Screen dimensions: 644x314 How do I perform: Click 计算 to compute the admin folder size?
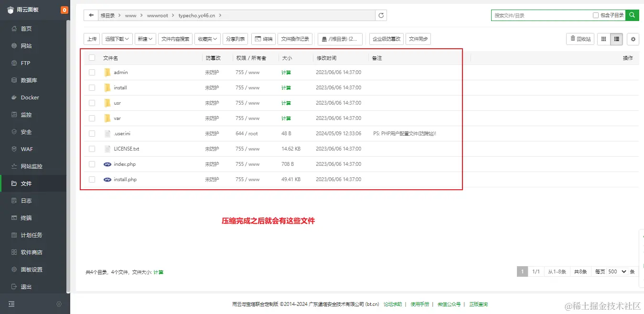pos(286,72)
